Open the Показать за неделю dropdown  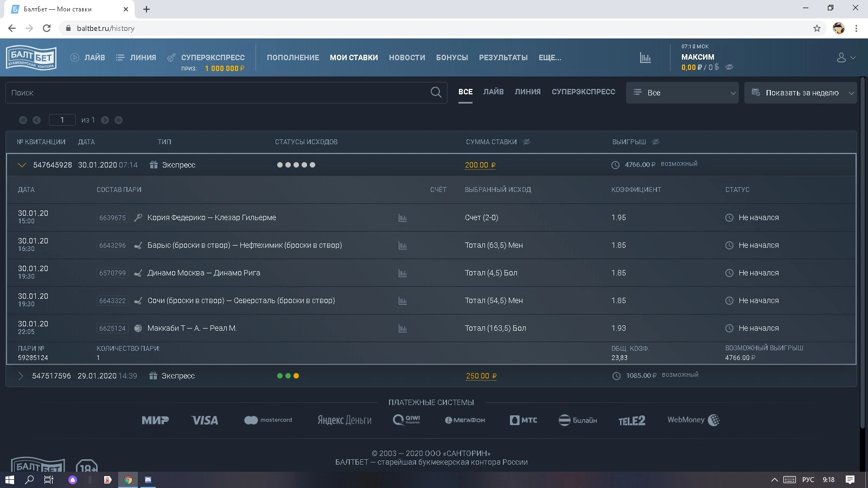tap(801, 93)
